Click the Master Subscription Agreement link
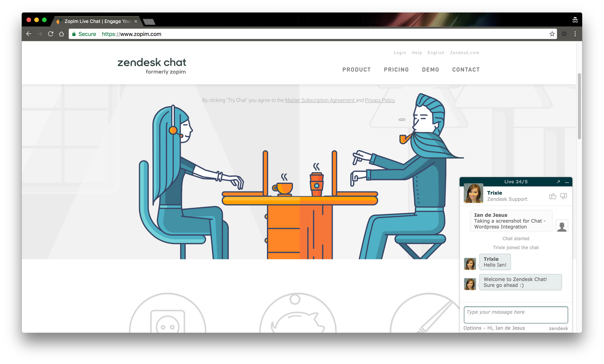Image resolution: width=604 pixels, height=364 pixels. click(x=319, y=100)
